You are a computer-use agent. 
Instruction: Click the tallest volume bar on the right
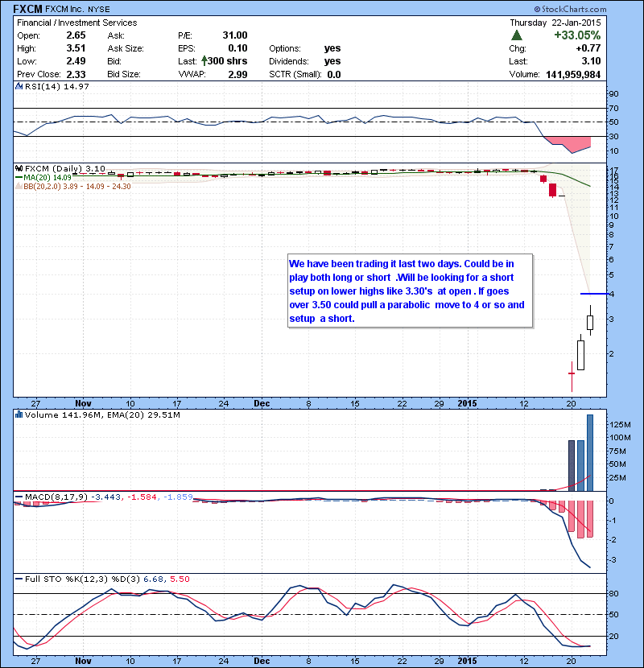[x=590, y=452]
